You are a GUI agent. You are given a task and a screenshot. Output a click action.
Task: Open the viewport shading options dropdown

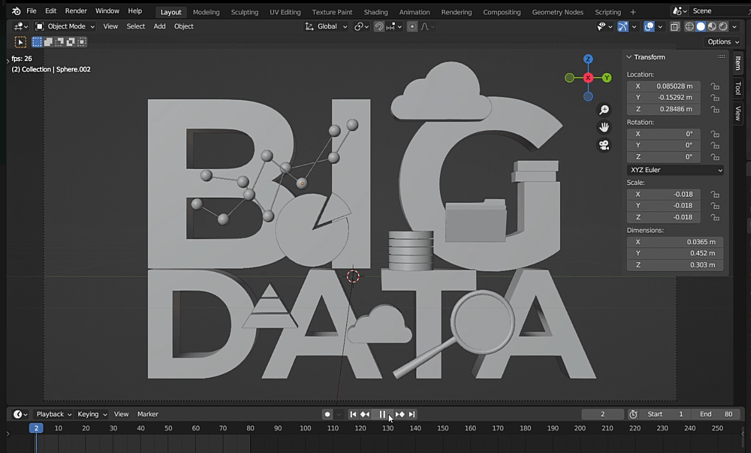coord(735,26)
